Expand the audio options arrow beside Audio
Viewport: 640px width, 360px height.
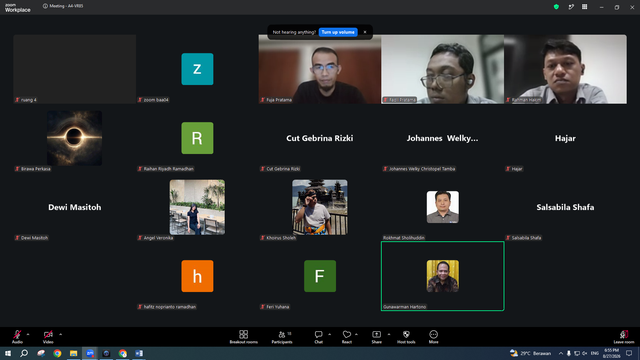tap(28, 334)
